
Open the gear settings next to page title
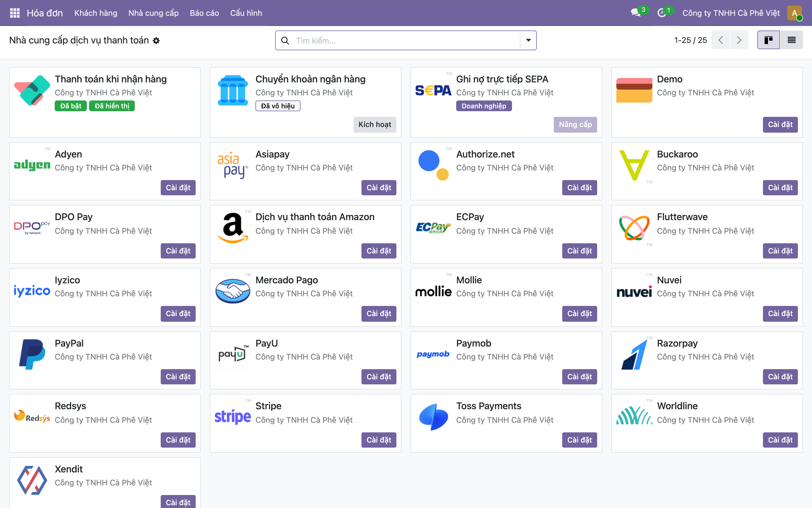156,40
